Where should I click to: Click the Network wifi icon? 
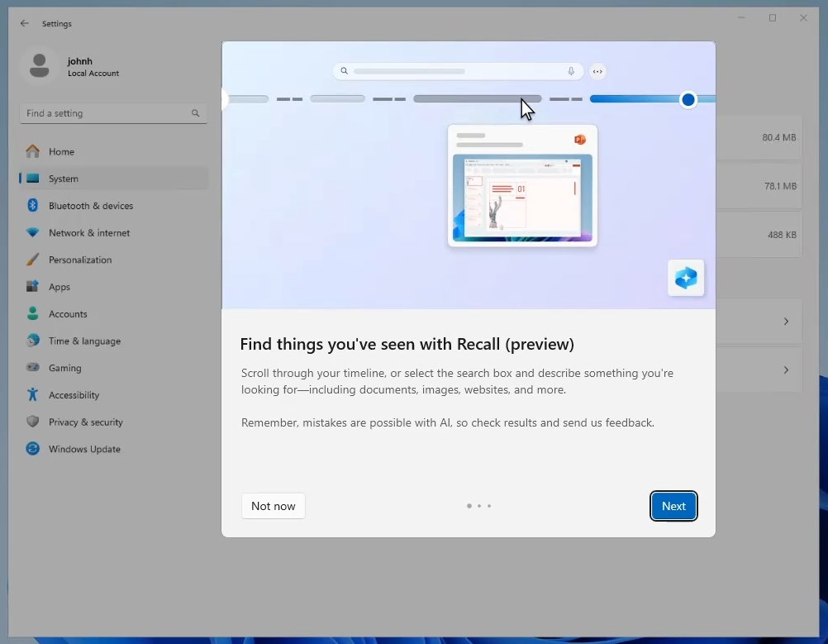pos(33,232)
